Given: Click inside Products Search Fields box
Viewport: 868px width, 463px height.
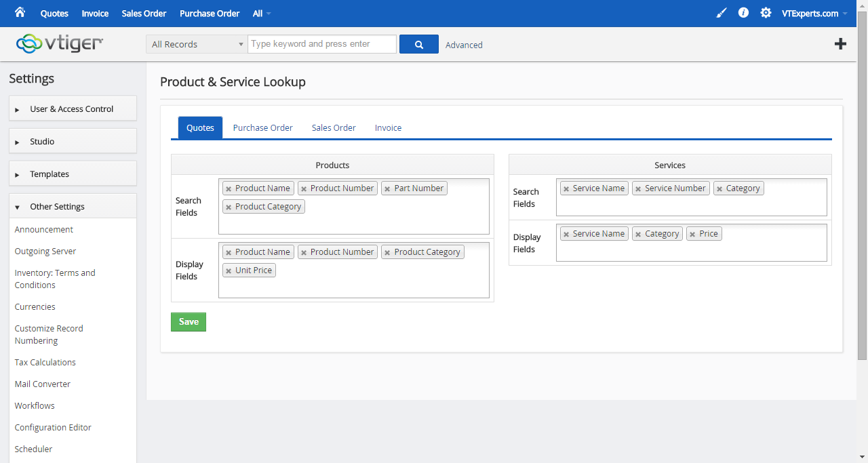Looking at the screenshot, I should click(354, 207).
